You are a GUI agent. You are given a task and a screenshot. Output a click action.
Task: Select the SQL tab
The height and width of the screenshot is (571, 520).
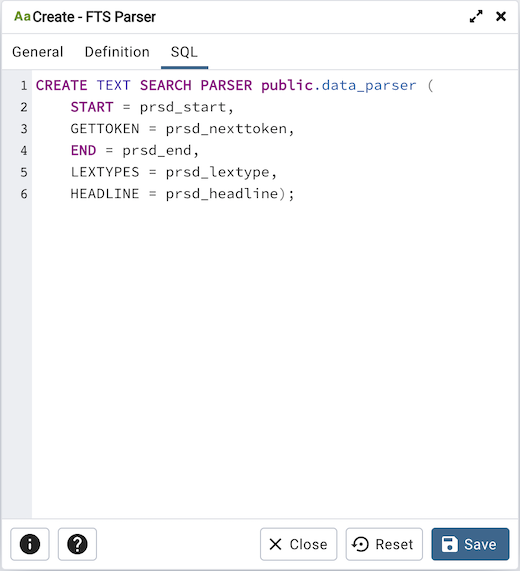184,52
